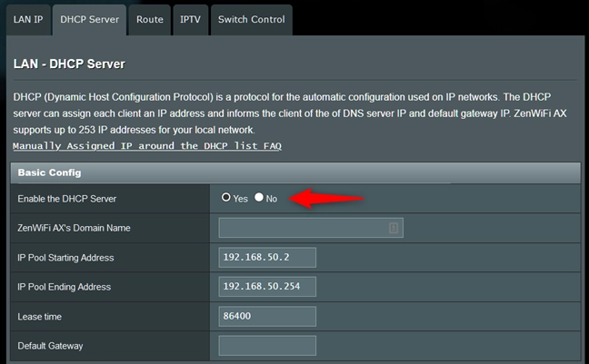
Task: Edit the IP Pool Starting Address field
Action: (x=267, y=258)
